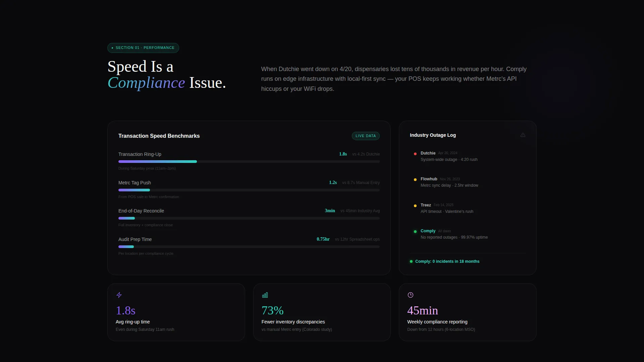Viewport: 644px width, 362px height.
Task: Click the '1.2s' tag push value
Action: 333,183
